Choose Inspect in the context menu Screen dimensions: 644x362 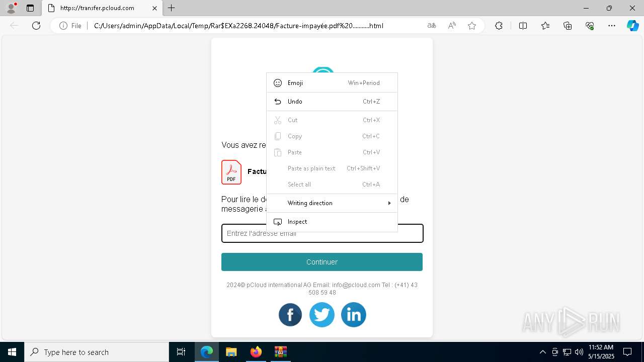(332, 222)
